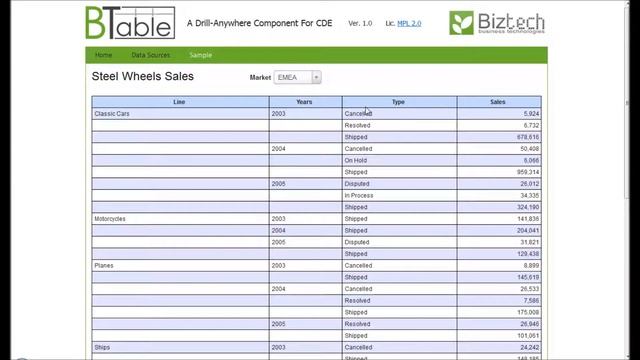The width and height of the screenshot is (640, 360).
Task: Click the Disputed cell with 31,821 sales
Action: coord(400,242)
